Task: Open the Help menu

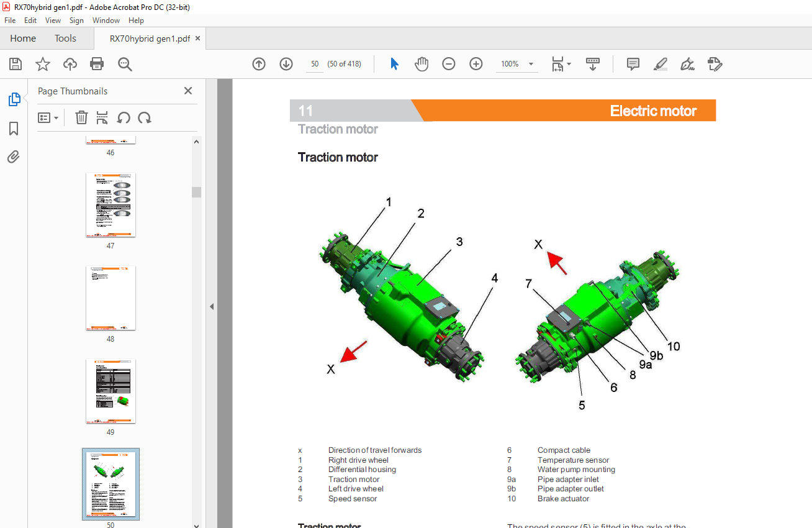Action: [x=136, y=20]
